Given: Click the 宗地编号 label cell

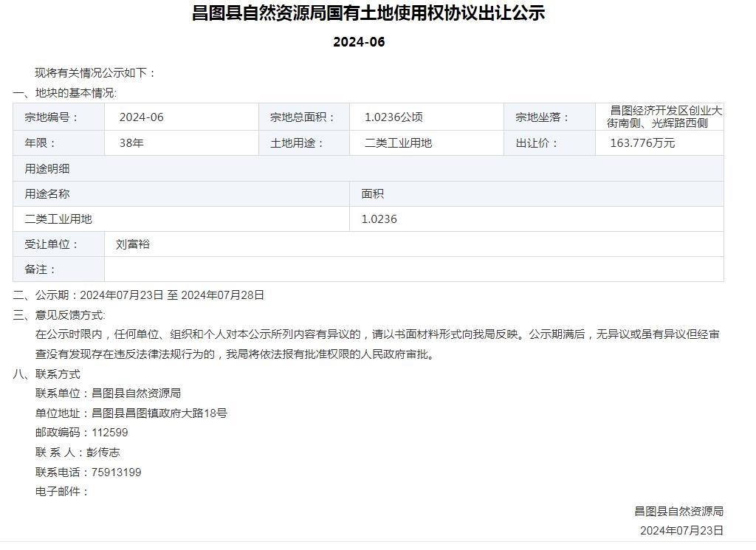Looking at the screenshot, I should click(59, 117).
